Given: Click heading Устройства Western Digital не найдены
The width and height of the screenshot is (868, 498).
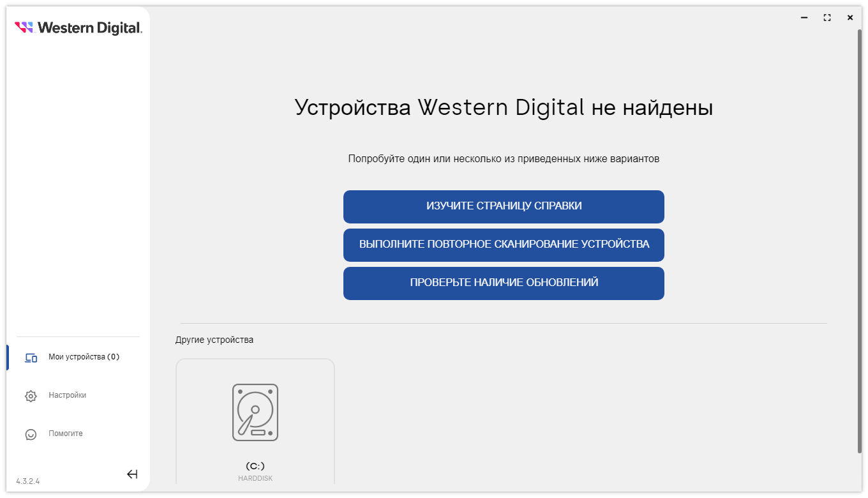Looking at the screenshot, I should click(x=504, y=108).
